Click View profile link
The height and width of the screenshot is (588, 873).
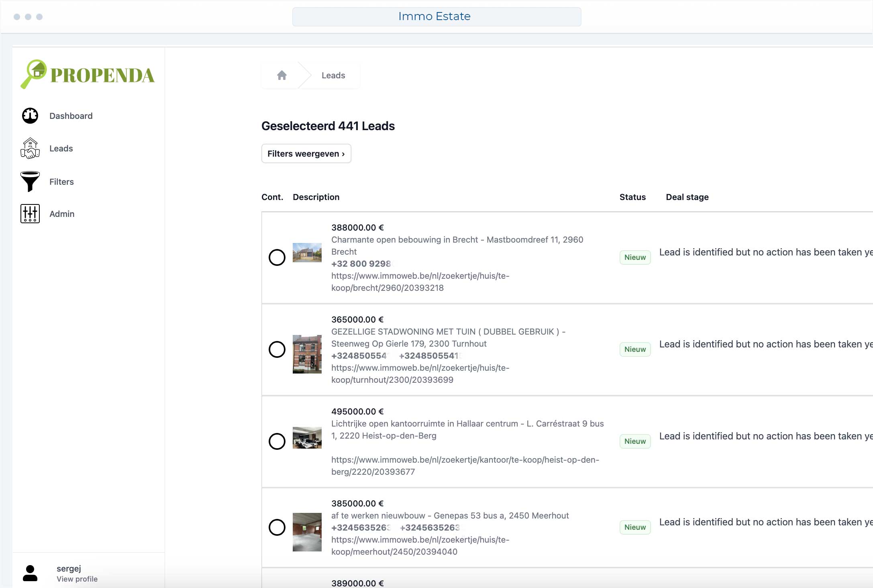tap(77, 579)
